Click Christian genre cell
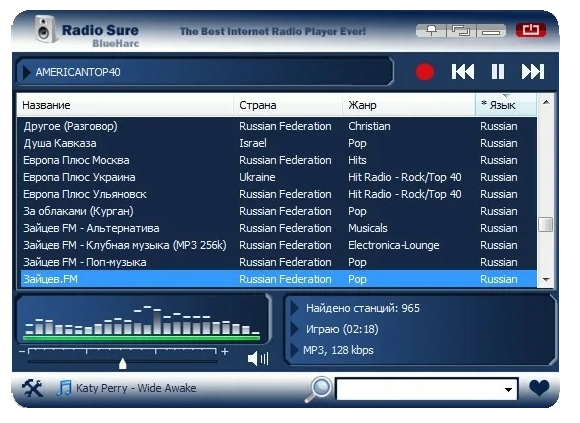The image size is (580, 423). (369, 126)
